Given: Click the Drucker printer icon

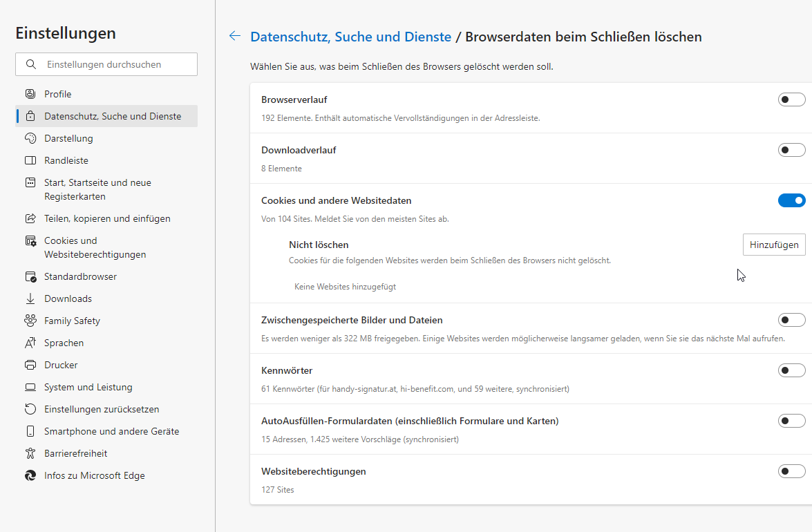Looking at the screenshot, I should click(x=30, y=365).
